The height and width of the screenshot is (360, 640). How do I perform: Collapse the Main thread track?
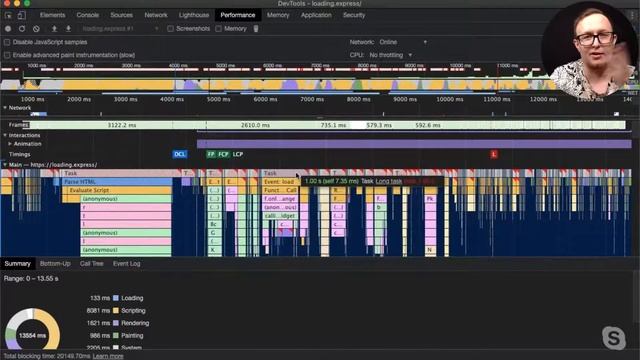[5, 165]
